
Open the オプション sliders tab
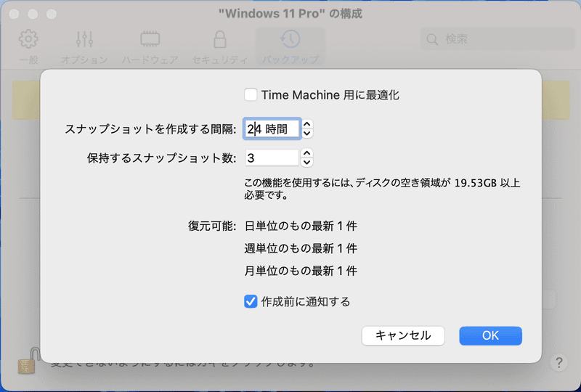pos(84,47)
